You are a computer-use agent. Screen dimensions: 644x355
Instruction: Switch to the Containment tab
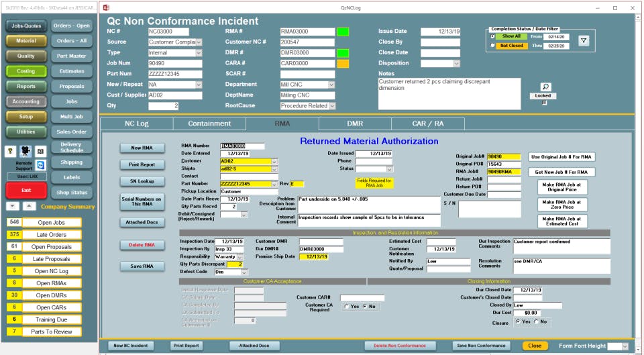209,123
